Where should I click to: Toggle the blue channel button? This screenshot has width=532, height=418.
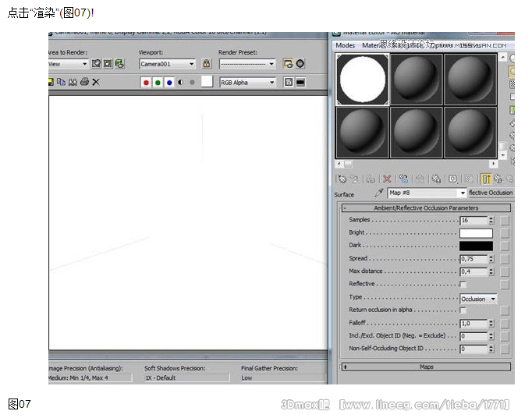169,82
